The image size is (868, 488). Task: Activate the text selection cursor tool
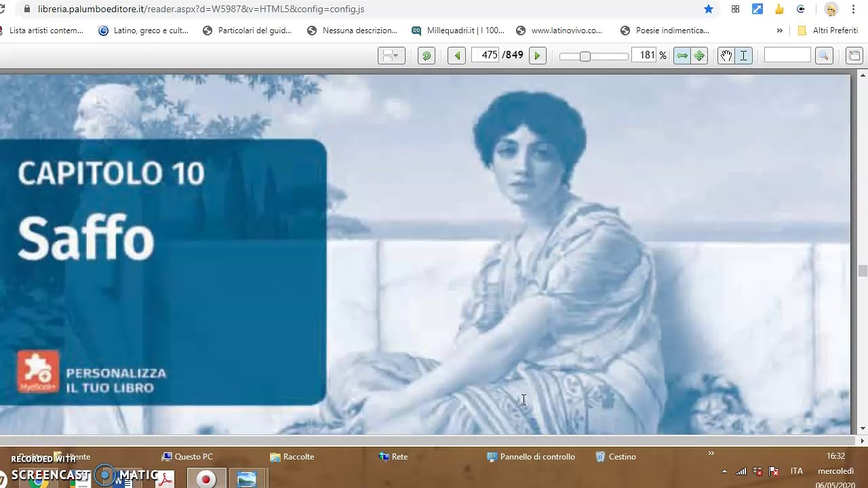[743, 56]
